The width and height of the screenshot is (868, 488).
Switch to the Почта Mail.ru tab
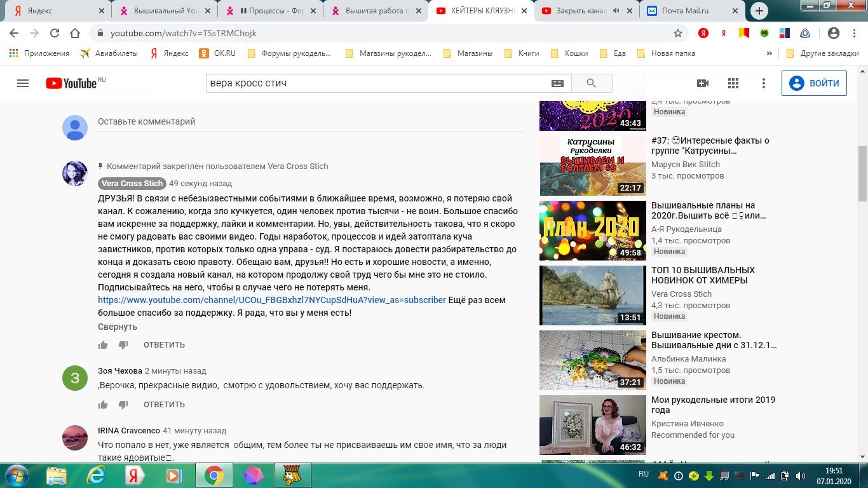tap(691, 11)
